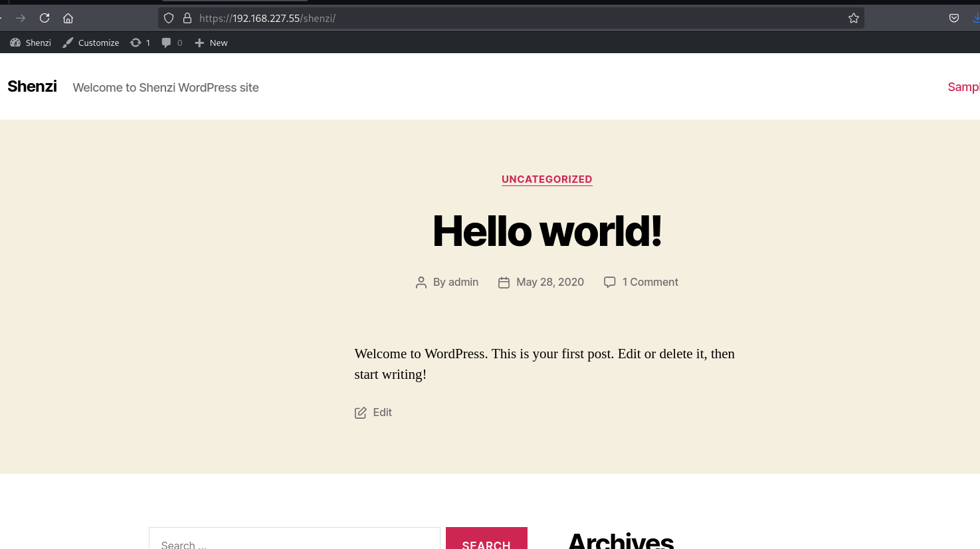
Task: Save to Pocket icon in toolbar
Action: (954, 18)
